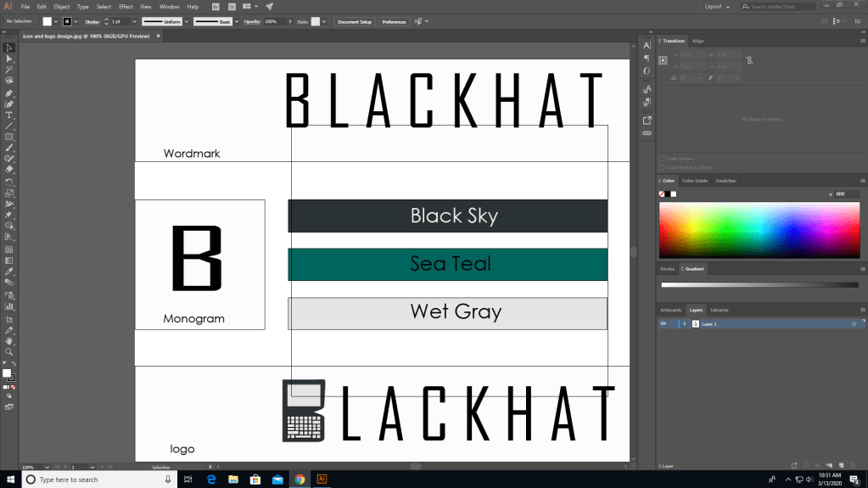Hide Layer 1 using the eye icon
The image size is (868, 488).
click(664, 324)
